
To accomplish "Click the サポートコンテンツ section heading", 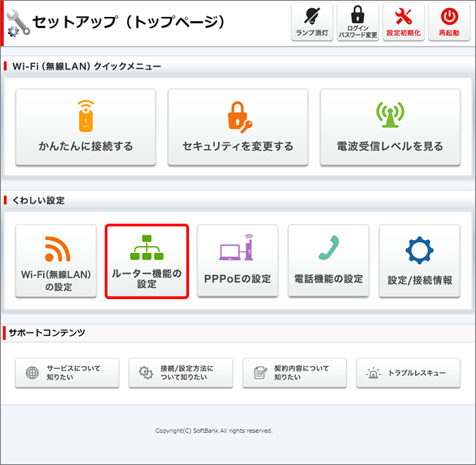I will 47,333.
